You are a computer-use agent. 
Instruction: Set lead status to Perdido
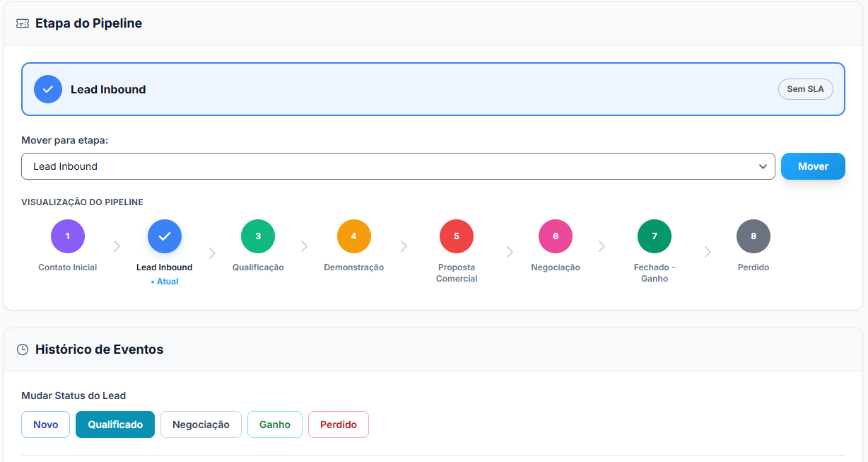339,425
